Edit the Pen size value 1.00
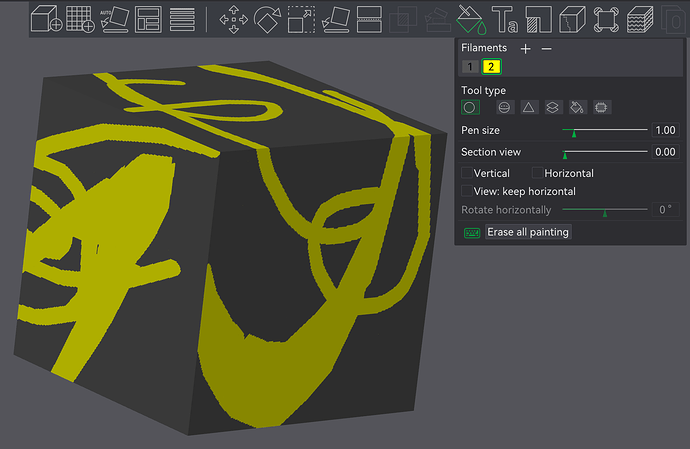Image resolution: width=690 pixels, height=449 pixels. (x=665, y=130)
